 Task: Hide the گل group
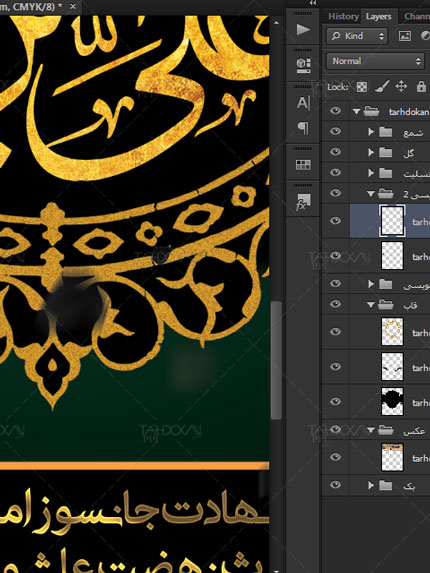(x=335, y=152)
